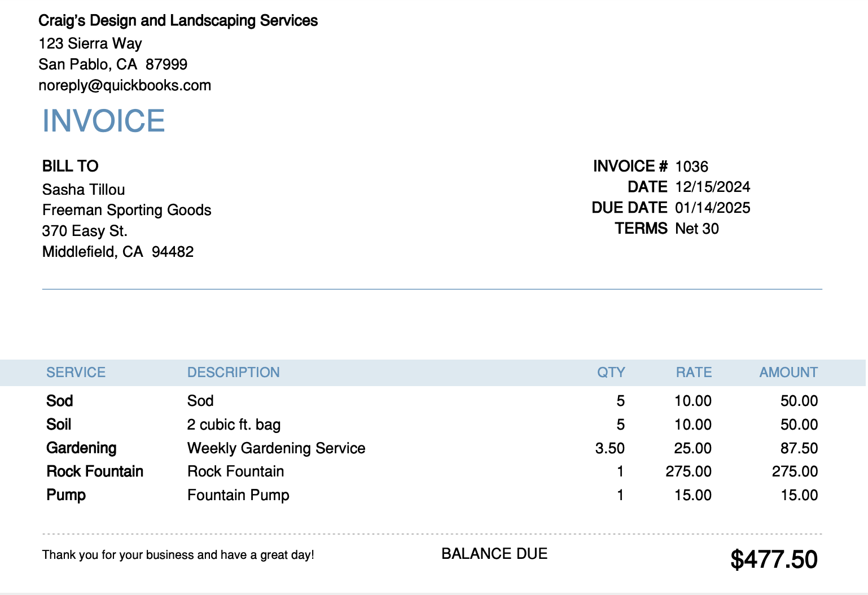The height and width of the screenshot is (595, 868).
Task: Click the SERVICE column header
Action: click(x=76, y=373)
